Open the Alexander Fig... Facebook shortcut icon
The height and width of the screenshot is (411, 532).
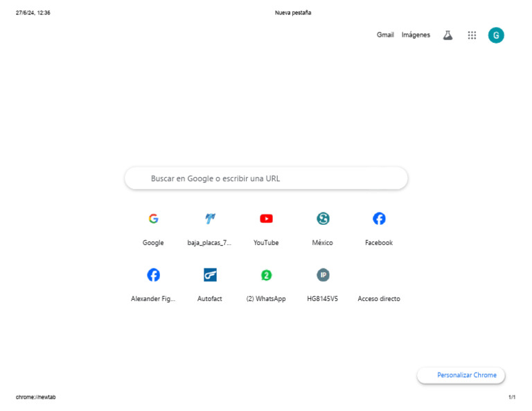click(153, 275)
